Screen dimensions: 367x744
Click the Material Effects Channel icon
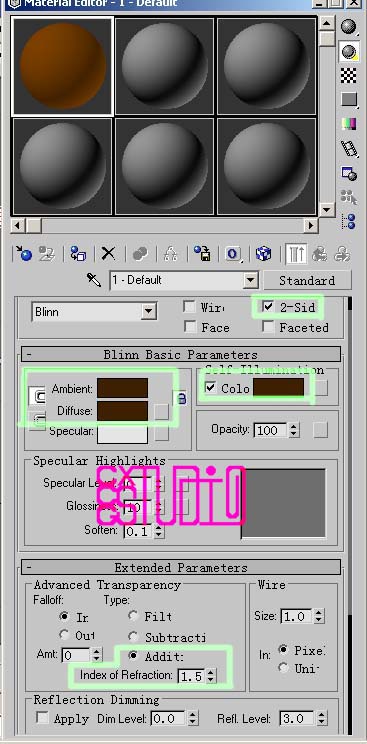pyautogui.click(x=233, y=254)
